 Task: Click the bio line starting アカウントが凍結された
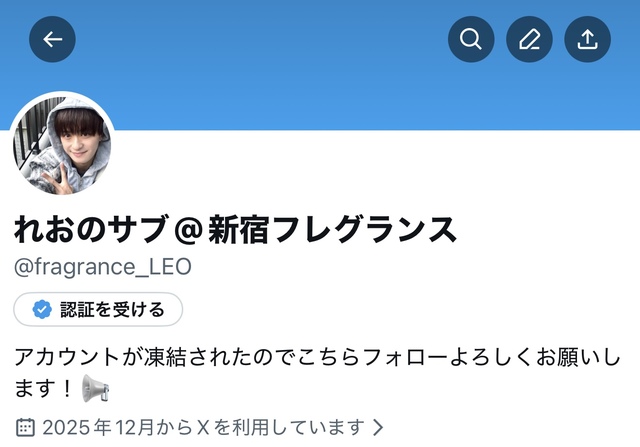318,357
